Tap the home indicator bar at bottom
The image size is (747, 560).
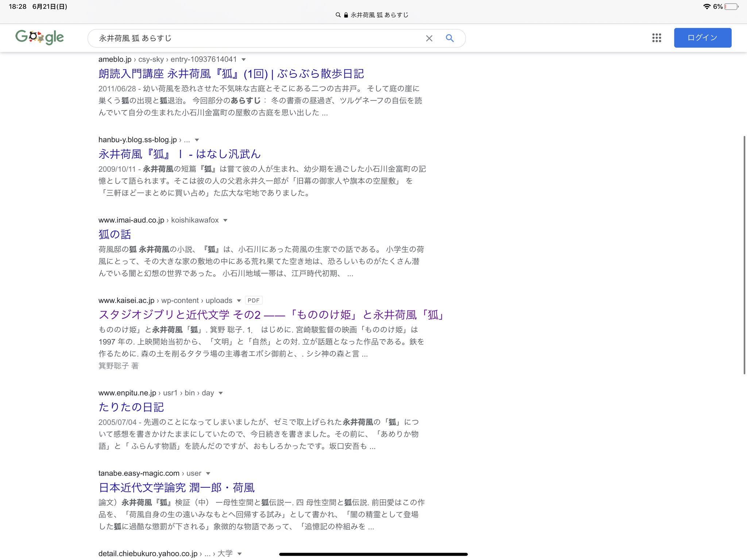pos(373,554)
